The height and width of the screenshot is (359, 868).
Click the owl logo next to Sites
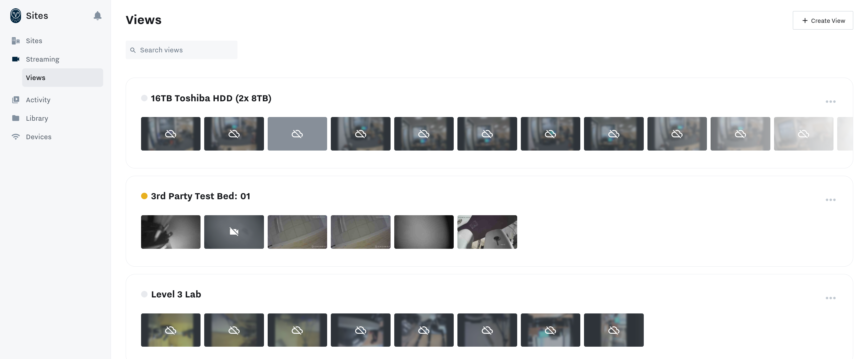click(15, 15)
